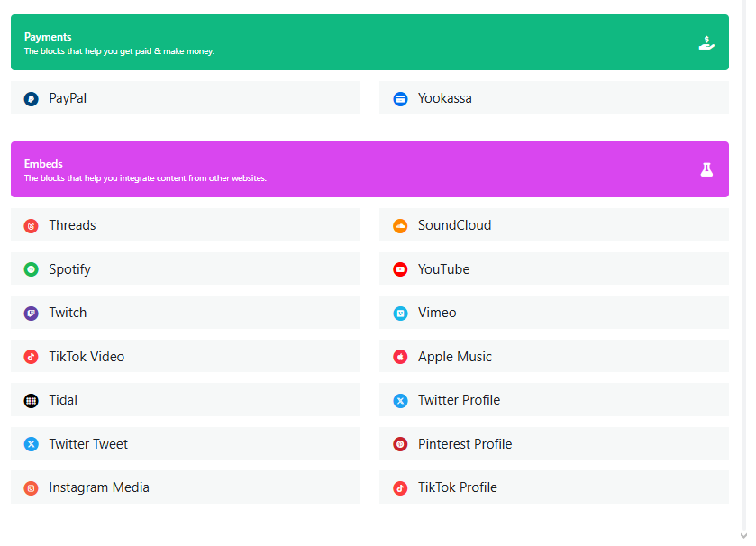Select the Vimeo embed block
Image resolution: width=756 pixels, height=546 pixels.
(x=554, y=313)
